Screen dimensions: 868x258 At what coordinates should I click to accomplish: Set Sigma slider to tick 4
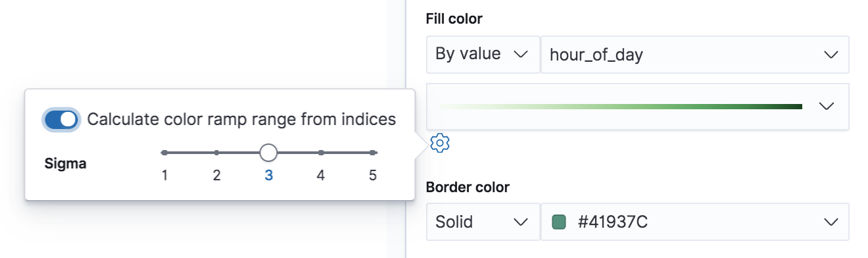tap(321, 153)
